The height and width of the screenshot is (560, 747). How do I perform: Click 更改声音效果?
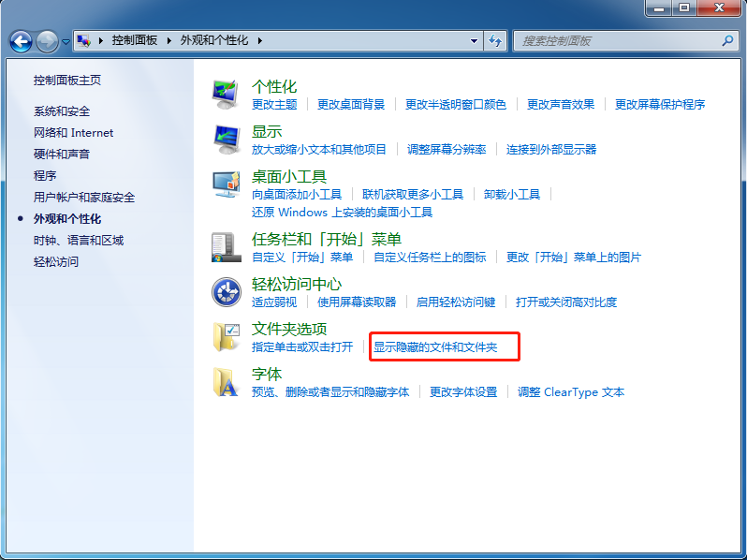point(561,104)
